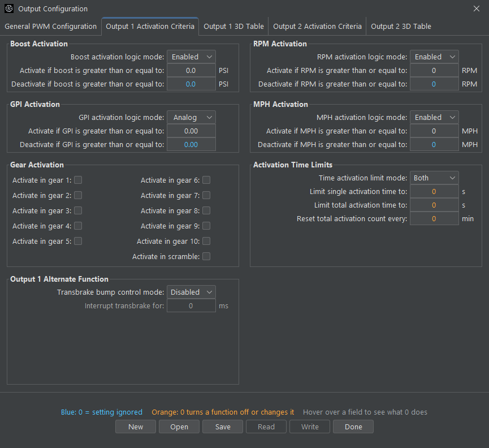This screenshot has height=448, width=489.
Task: Click the Activate if RPM field
Action: pos(434,71)
